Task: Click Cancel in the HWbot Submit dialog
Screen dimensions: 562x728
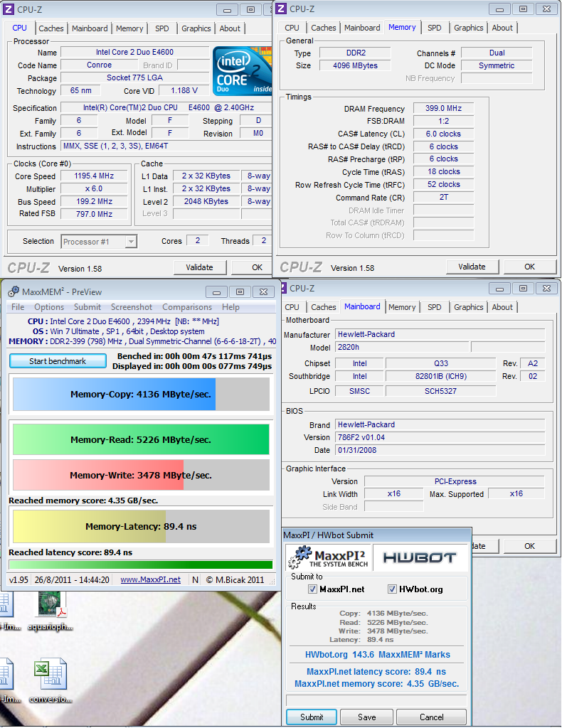Action: [432, 717]
